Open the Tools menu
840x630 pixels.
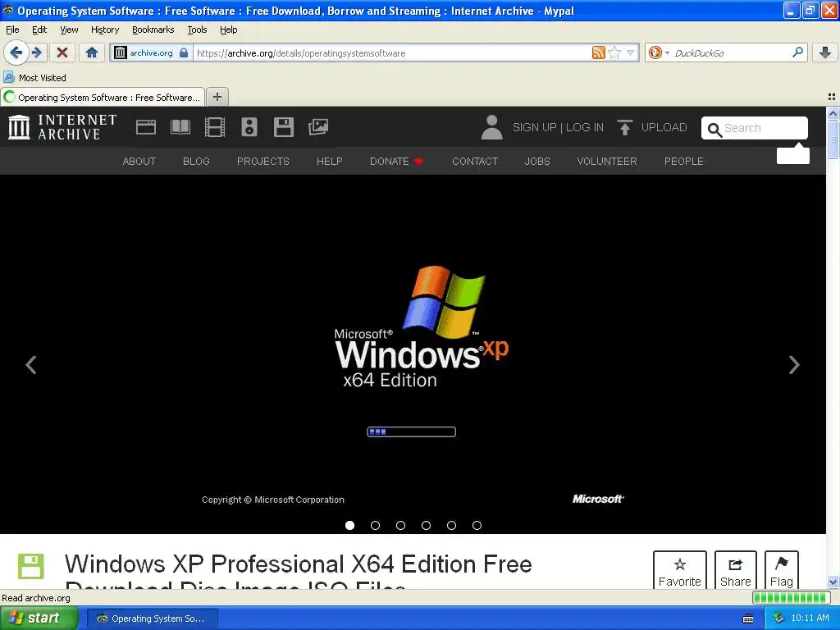[197, 30]
